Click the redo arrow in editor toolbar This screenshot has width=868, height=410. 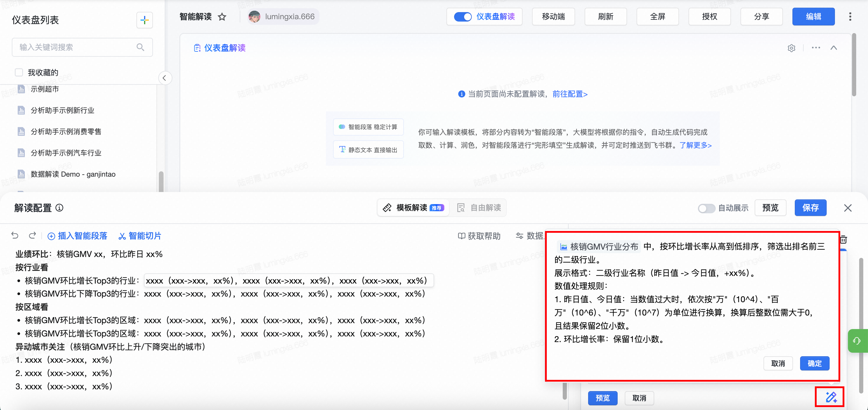click(32, 235)
